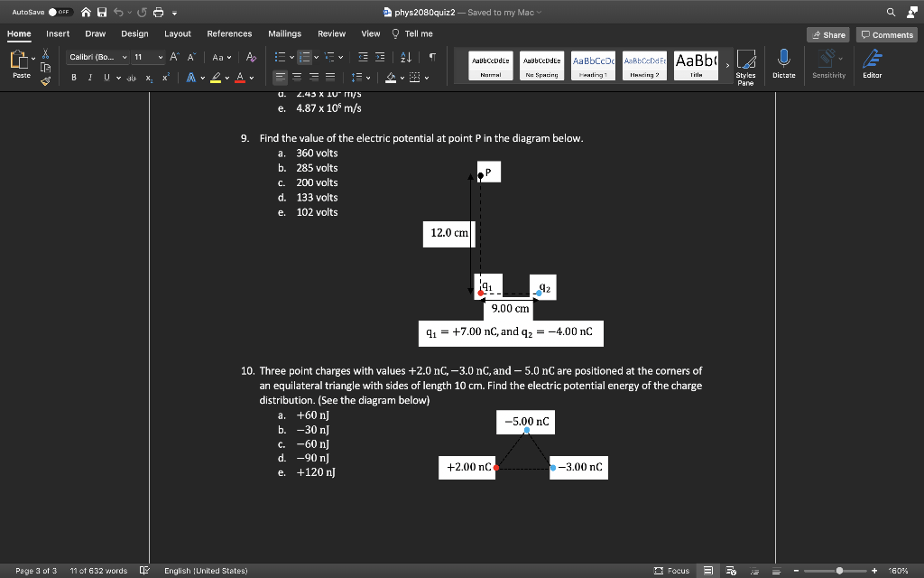The image size is (924, 578).
Task: Search the document with magnifier icon
Action: coord(891,13)
